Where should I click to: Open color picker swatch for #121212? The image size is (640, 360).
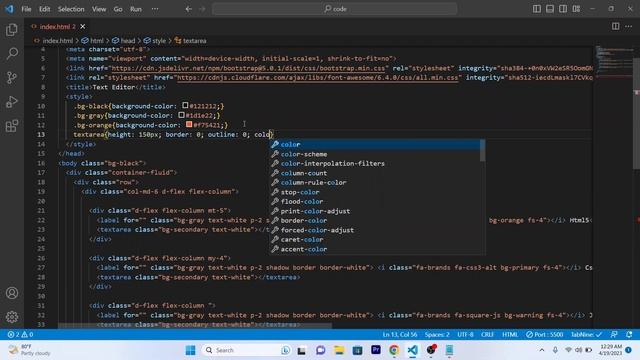[185, 106]
